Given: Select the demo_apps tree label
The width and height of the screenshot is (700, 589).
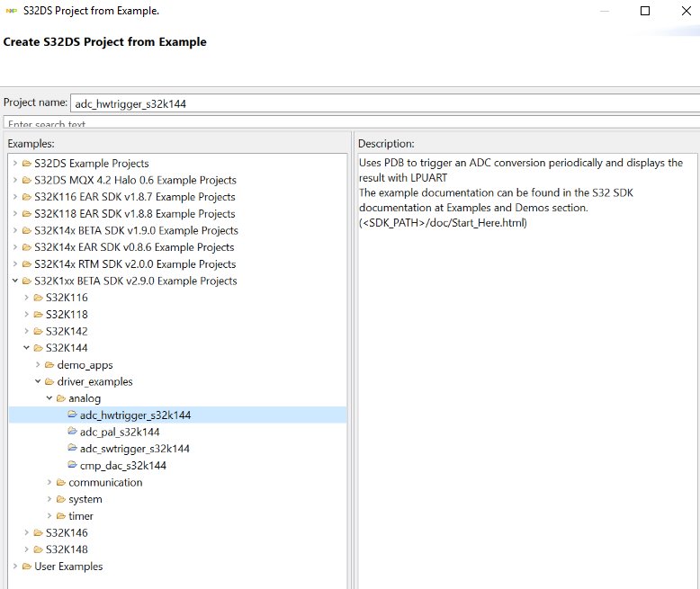Looking at the screenshot, I should 85,365.
